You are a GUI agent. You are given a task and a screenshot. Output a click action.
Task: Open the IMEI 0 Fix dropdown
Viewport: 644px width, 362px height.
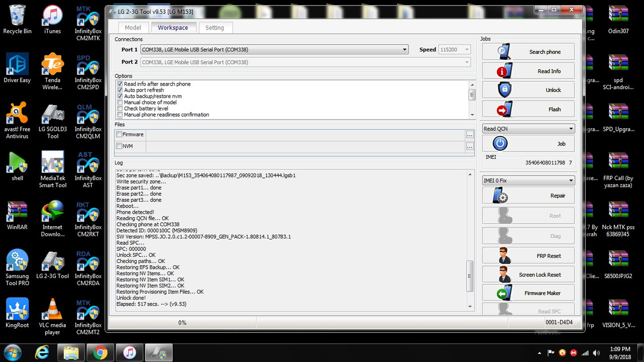pos(528,180)
